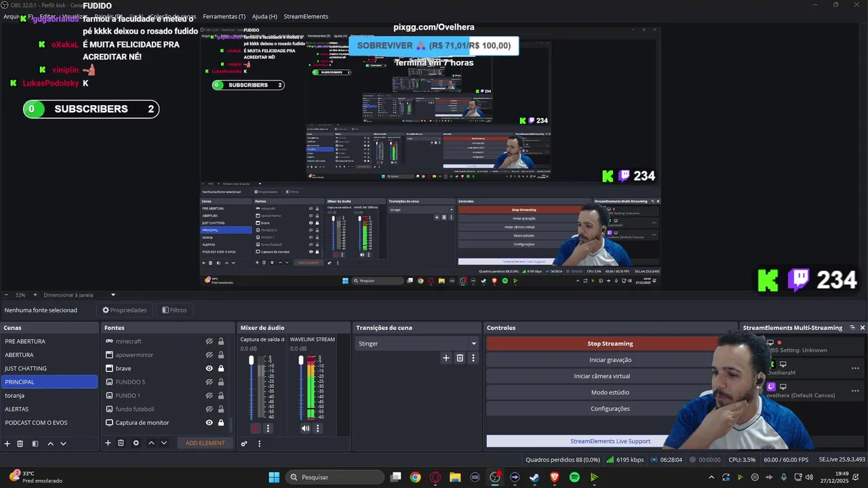Open scene filters icon in Cenas panel
Screen dimensions: 868x488
pyautogui.click(x=35, y=443)
